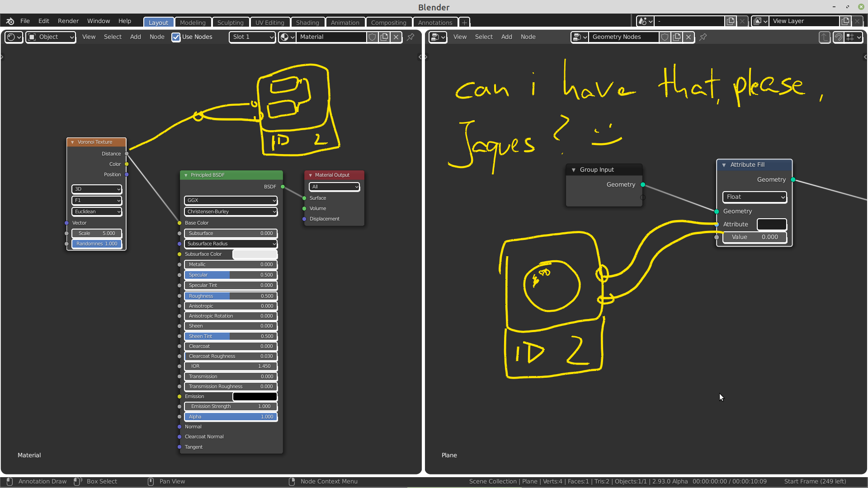Screen dimensions: 868x488
Task: Click the Roughness slider
Action: (x=231, y=296)
